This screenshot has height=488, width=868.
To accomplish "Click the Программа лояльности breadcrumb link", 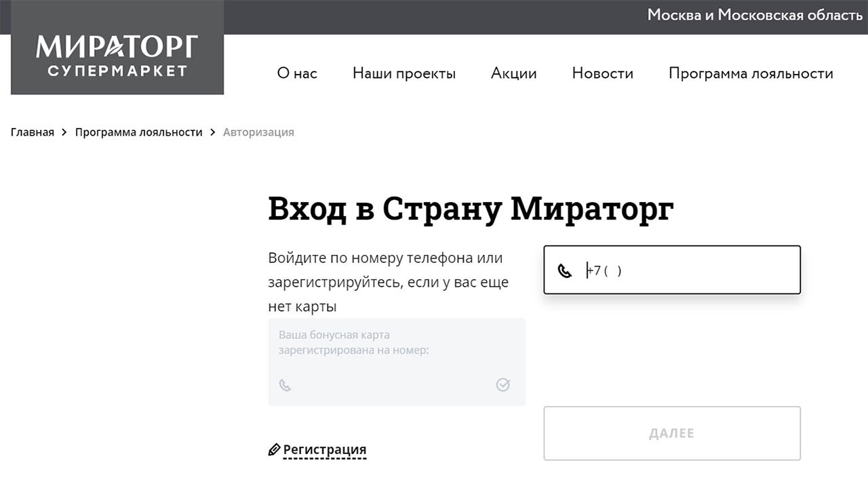I will 139,132.
